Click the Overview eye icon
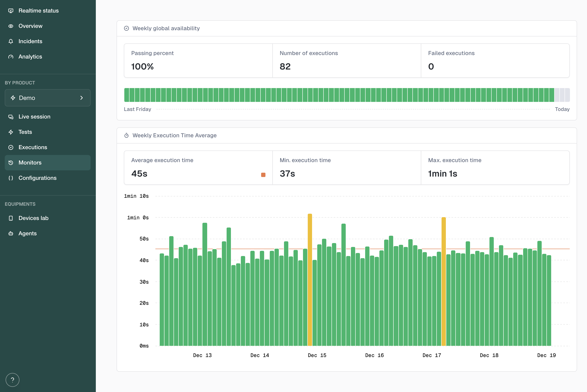Viewport: 587px width, 392px height. pos(11,26)
